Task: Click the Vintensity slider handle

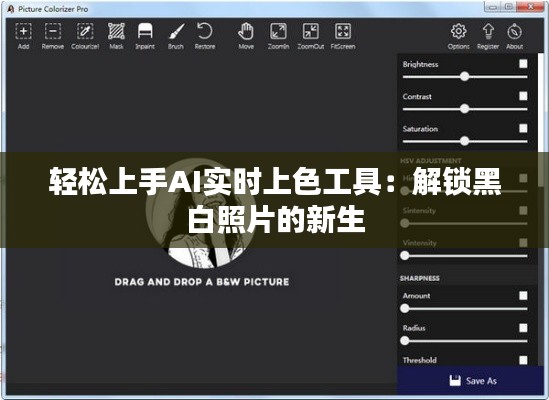Action: pyautogui.click(x=404, y=255)
